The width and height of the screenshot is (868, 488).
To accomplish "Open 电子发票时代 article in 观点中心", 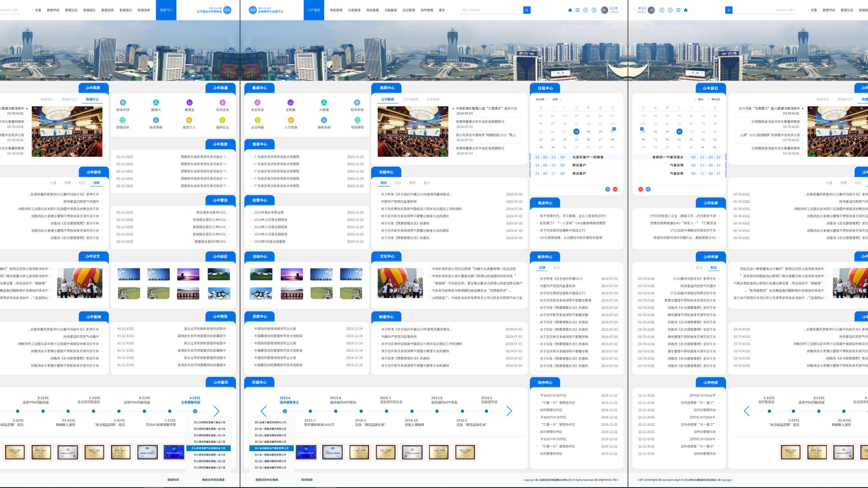I will (x=573, y=216).
